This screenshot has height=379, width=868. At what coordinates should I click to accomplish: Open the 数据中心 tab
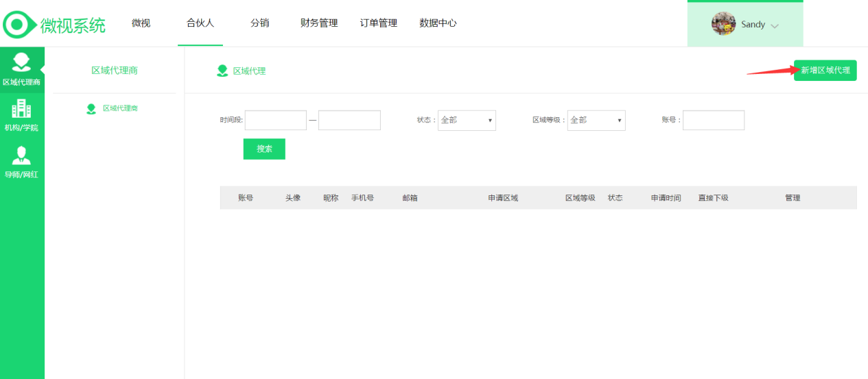tap(438, 23)
